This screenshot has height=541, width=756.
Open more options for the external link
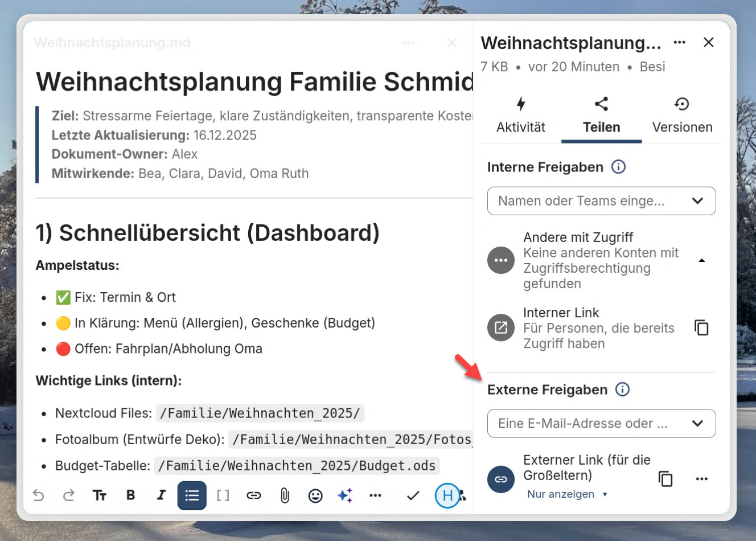(x=702, y=479)
